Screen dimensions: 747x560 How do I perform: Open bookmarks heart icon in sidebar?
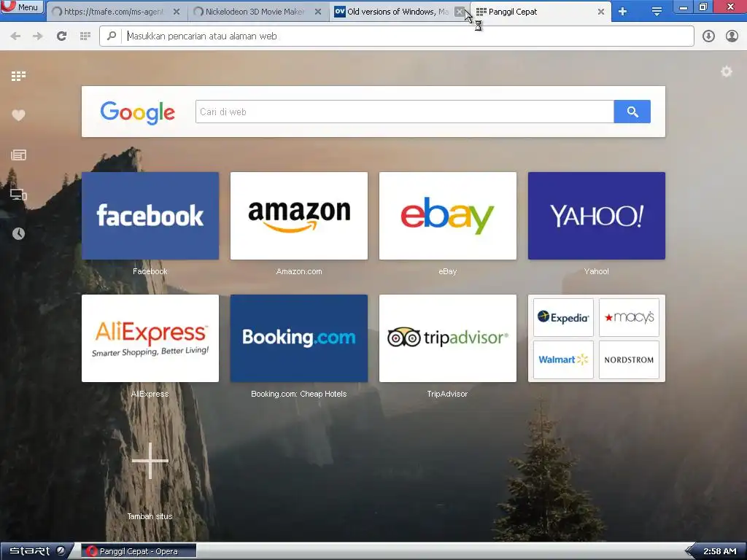[18, 115]
